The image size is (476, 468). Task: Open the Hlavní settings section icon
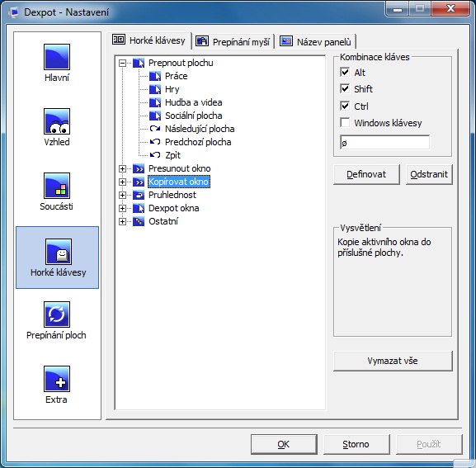57,57
